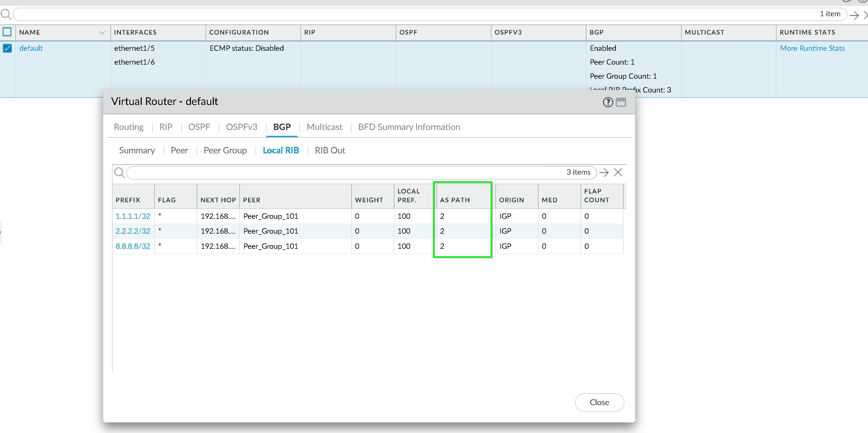Click the help question mark icon in dialog
This screenshot has width=868, height=433.
click(608, 102)
